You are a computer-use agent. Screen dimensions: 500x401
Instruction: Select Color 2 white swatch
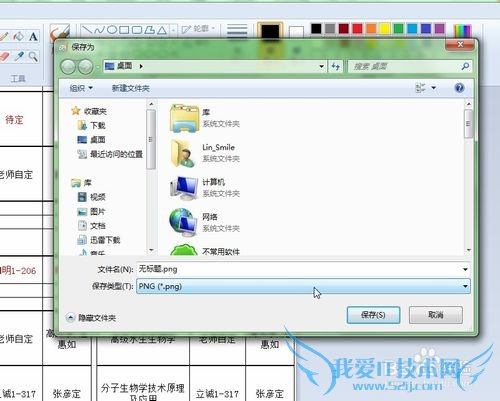pyautogui.click(x=296, y=32)
